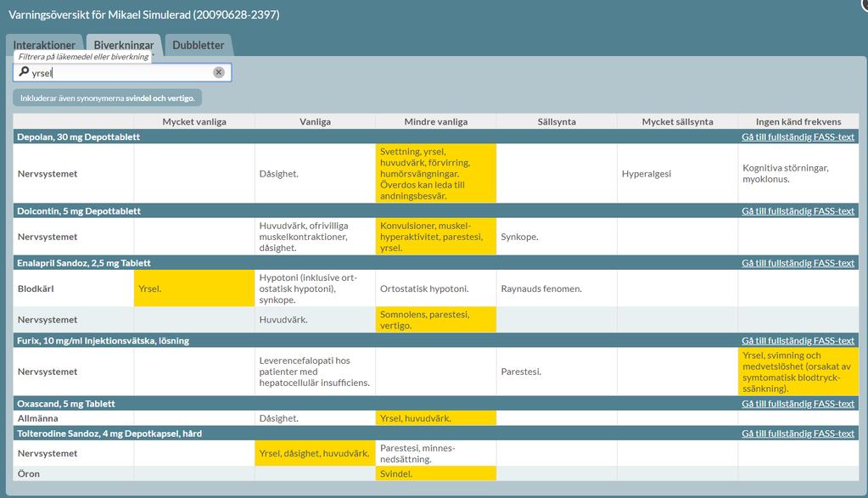This screenshot has height=498, width=868.
Task: Click the 'Sällsynta' column header
Action: coord(557,121)
